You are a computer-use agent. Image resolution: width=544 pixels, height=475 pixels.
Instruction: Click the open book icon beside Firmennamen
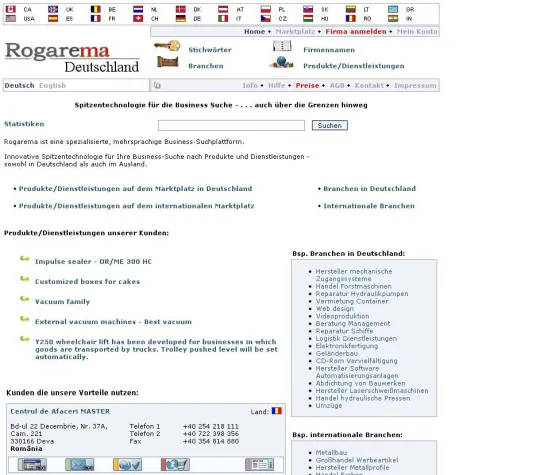pyautogui.click(x=282, y=45)
